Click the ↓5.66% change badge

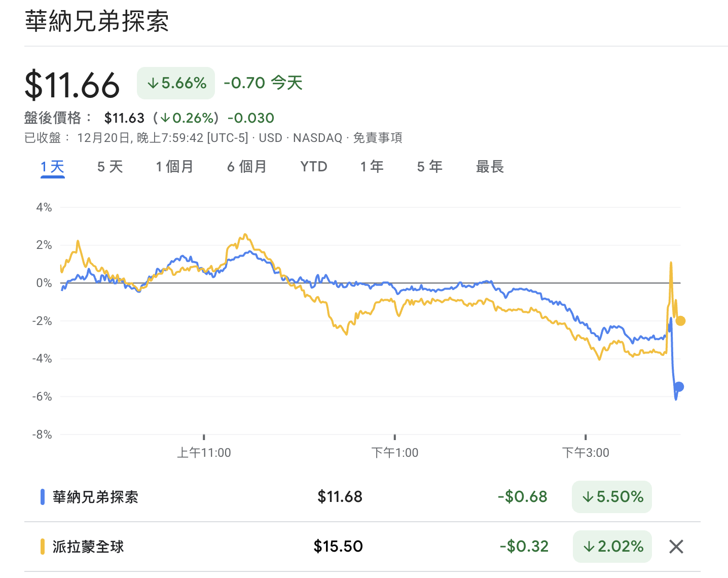[176, 83]
